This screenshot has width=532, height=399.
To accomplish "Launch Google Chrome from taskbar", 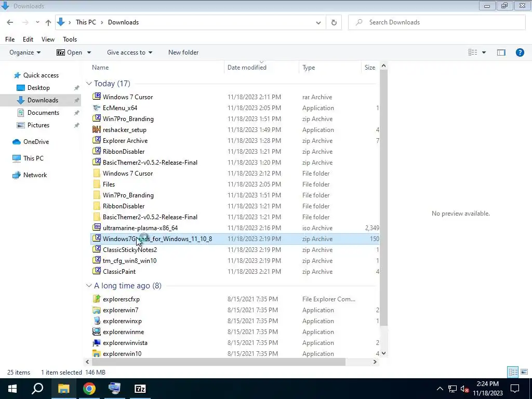I will 89,389.
